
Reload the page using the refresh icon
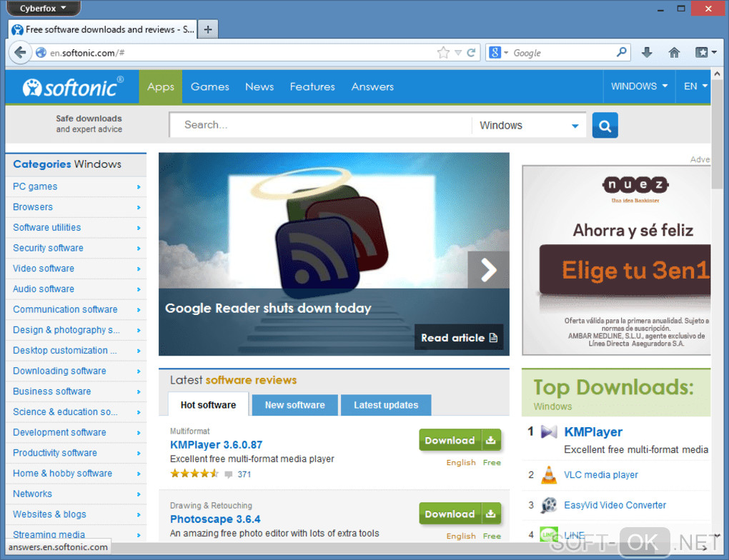pos(471,53)
